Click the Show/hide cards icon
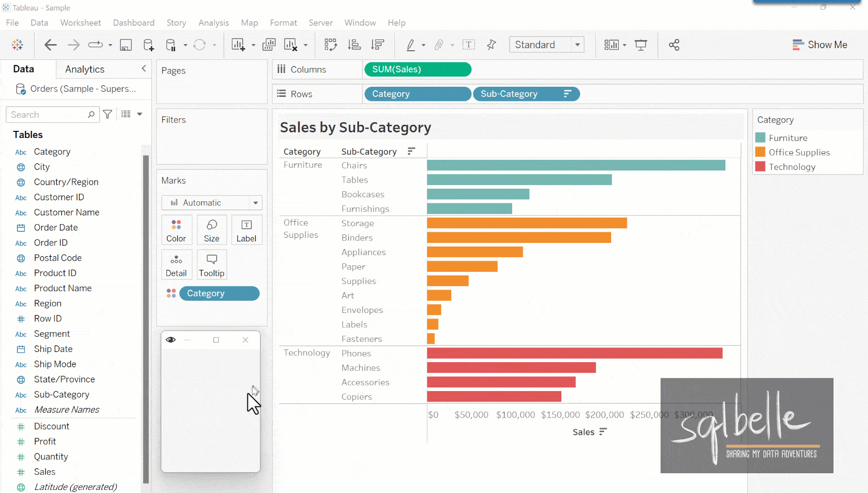Image resolution: width=868 pixels, height=493 pixels. (612, 45)
